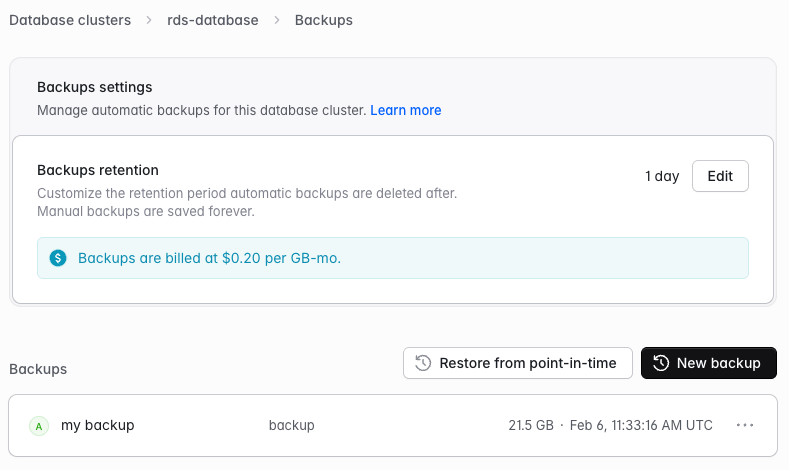This screenshot has height=470, width=789.
Task: Edit the backups retention period
Action: pyautogui.click(x=720, y=176)
